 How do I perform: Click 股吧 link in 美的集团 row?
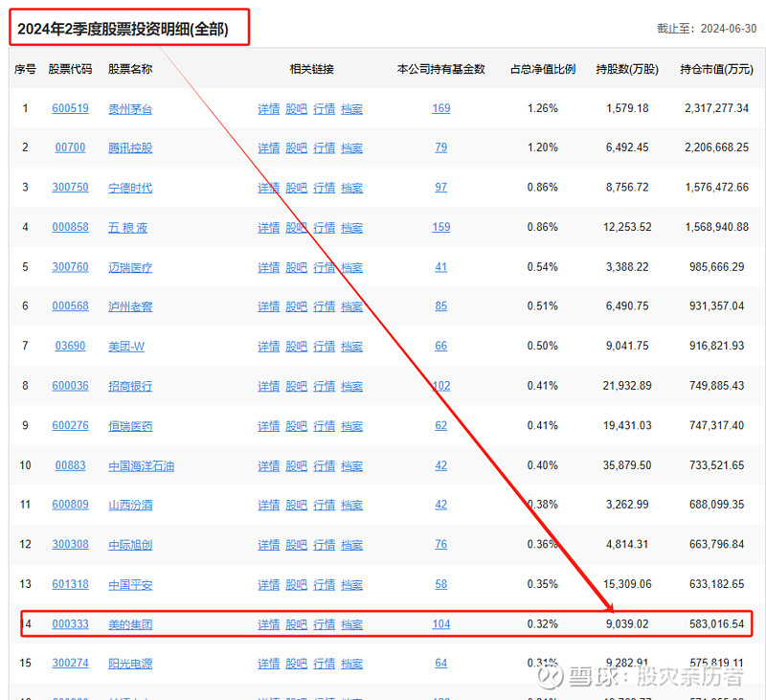pos(296,624)
